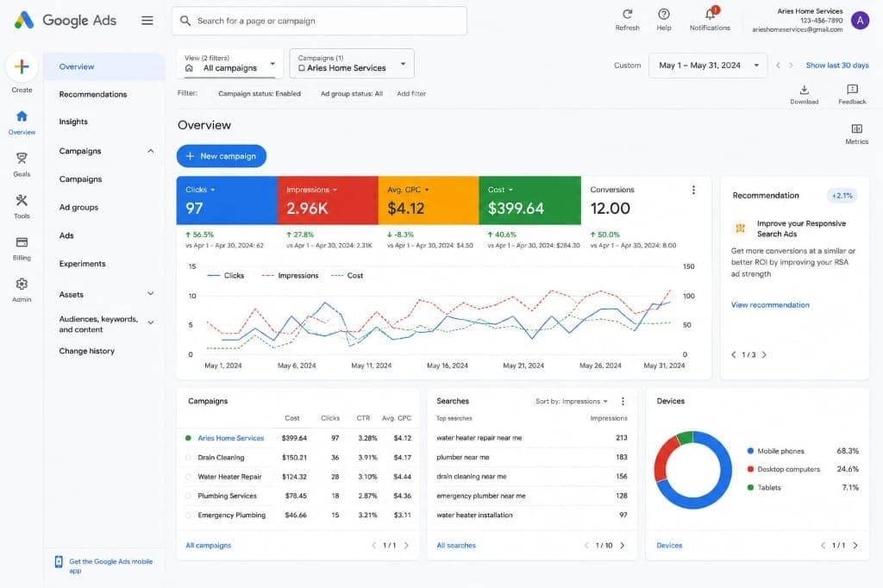Expand Audiences, keywords, and content
883x588 pixels.
click(x=150, y=323)
